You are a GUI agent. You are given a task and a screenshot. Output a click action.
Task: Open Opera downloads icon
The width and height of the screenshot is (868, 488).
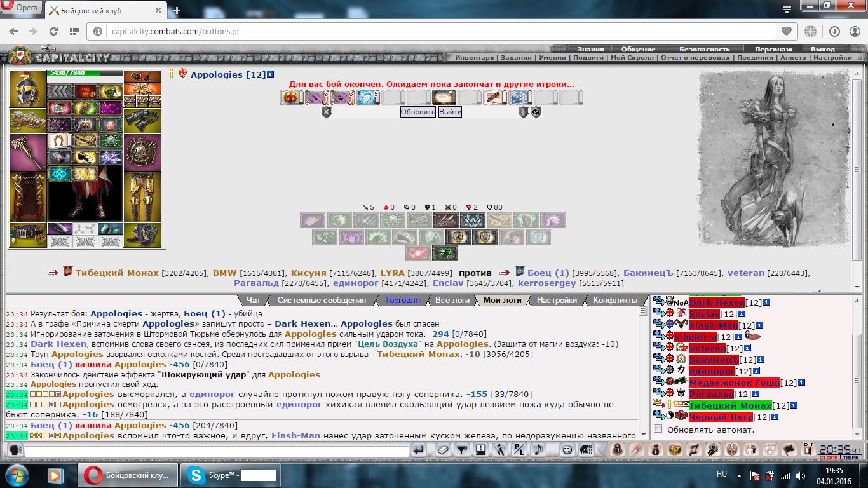click(834, 31)
